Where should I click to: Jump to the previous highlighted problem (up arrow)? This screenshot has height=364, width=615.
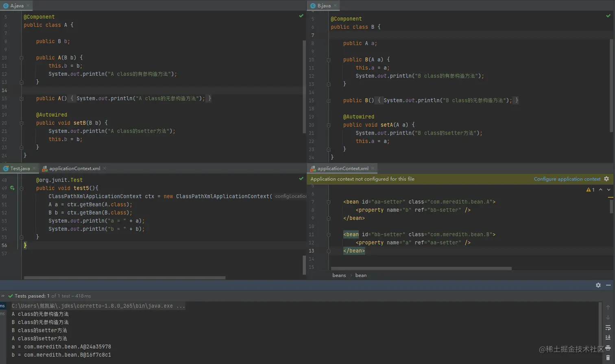600,190
